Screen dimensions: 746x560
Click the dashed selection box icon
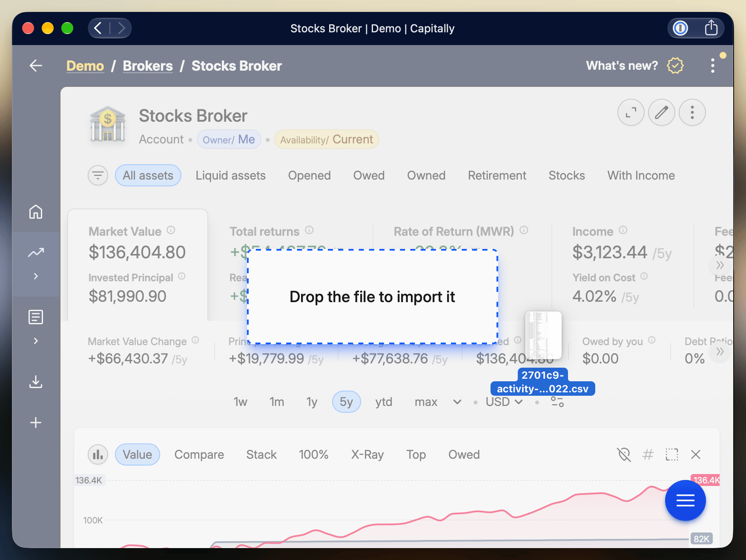point(671,454)
